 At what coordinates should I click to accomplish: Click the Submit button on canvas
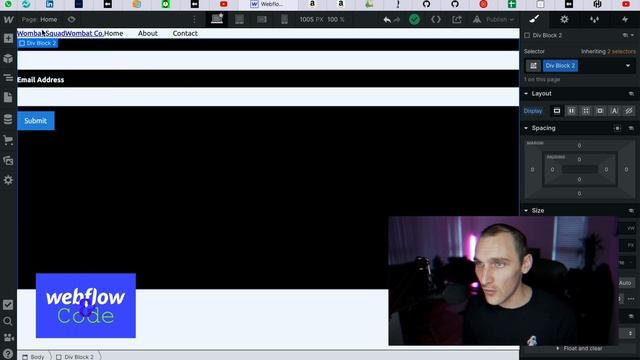[36, 121]
